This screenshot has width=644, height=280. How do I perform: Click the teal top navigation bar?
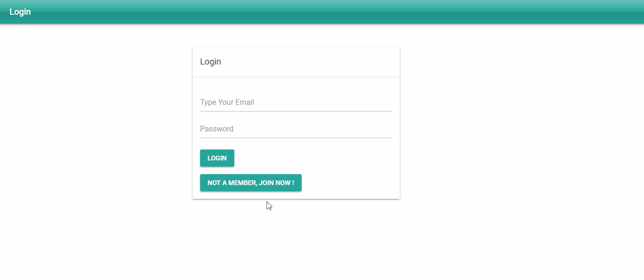(x=322, y=12)
